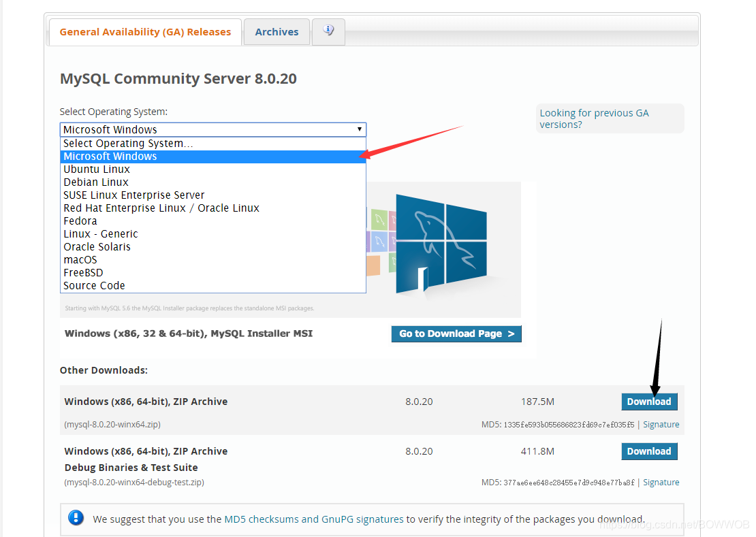This screenshot has height=537, width=756.
Task: Open the Select Operating System dropdown arrow
Action: tap(359, 129)
